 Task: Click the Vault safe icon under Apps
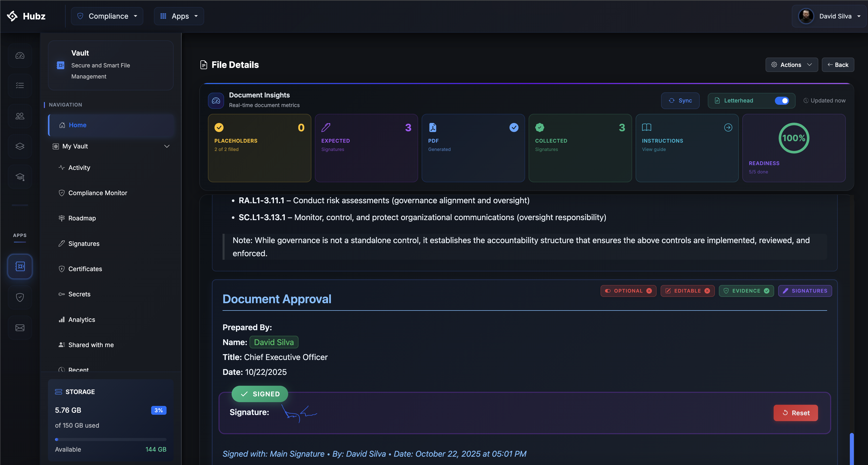point(20,266)
